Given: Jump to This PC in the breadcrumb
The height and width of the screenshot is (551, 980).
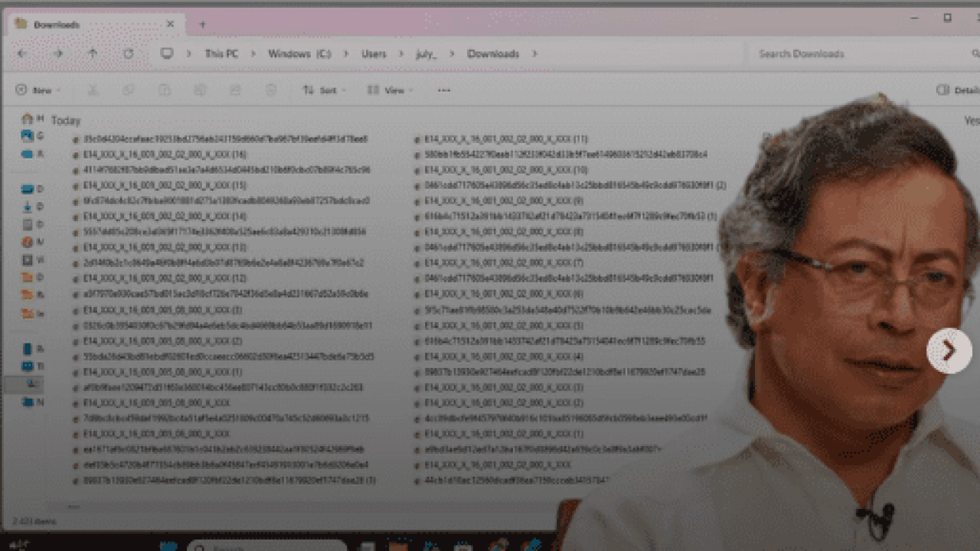Looking at the screenshot, I should tap(221, 54).
